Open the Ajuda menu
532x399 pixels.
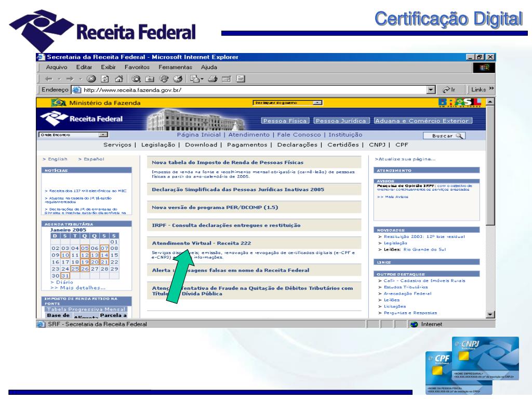[x=209, y=67]
